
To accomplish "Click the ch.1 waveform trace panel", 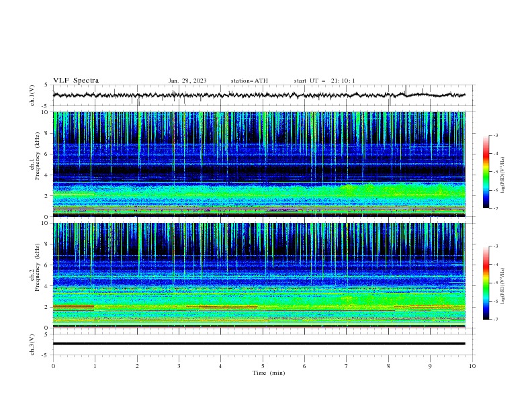I will [263, 95].
